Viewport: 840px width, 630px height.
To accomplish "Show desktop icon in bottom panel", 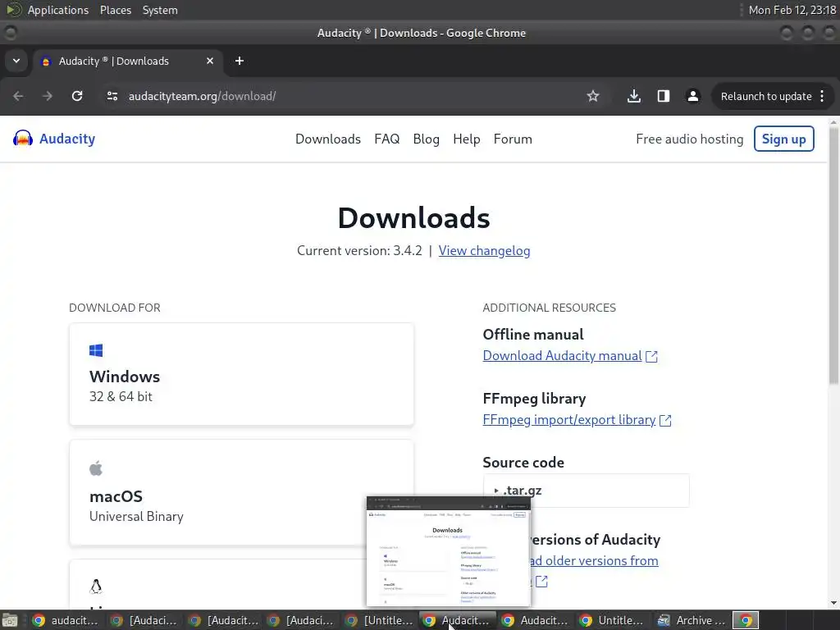I will (x=10, y=620).
